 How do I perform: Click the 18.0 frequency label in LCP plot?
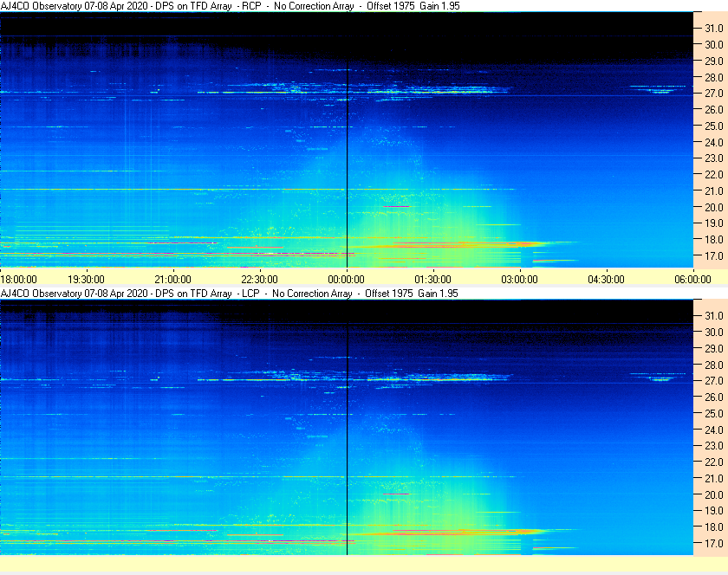[x=714, y=527]
